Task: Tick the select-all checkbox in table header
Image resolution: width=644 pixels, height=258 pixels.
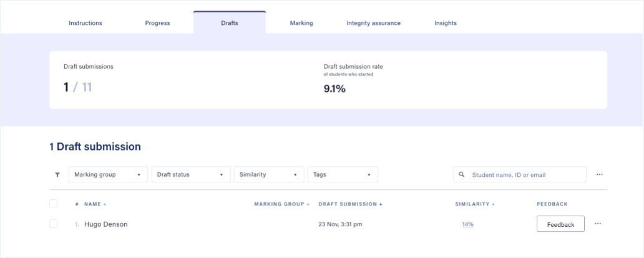Action: coord(54,204)
